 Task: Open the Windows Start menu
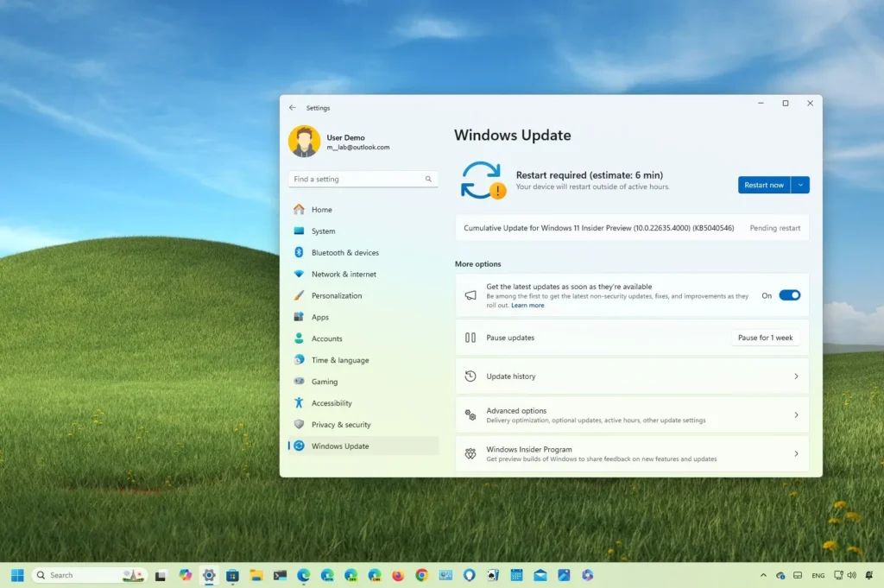17,575
